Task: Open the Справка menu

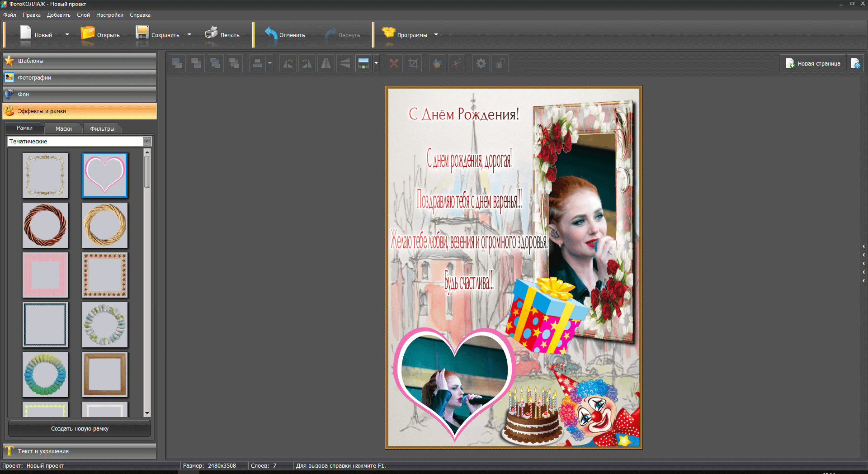Action: (140, 15)
